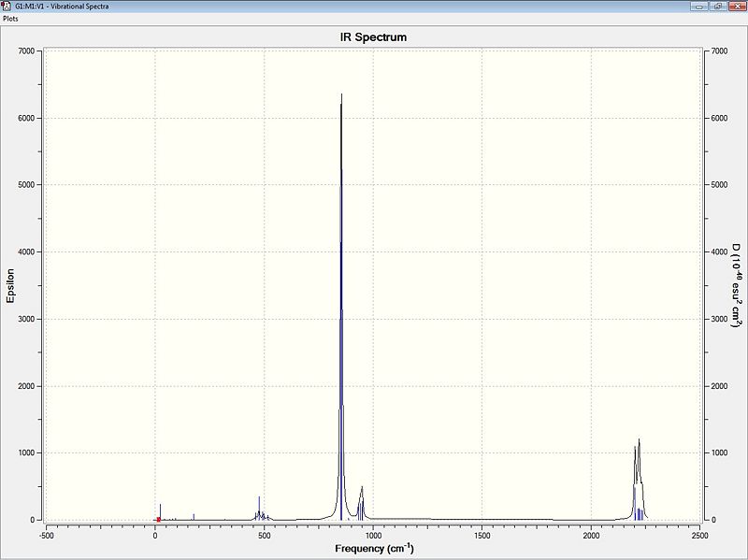
Task: Click the x-axis tick label 2000
Action: point(592,535)
